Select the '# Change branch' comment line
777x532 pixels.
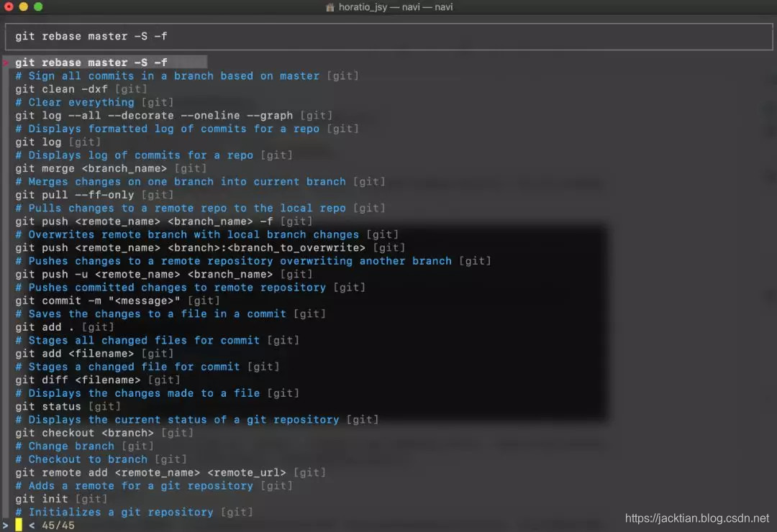(x=84, y=446)
